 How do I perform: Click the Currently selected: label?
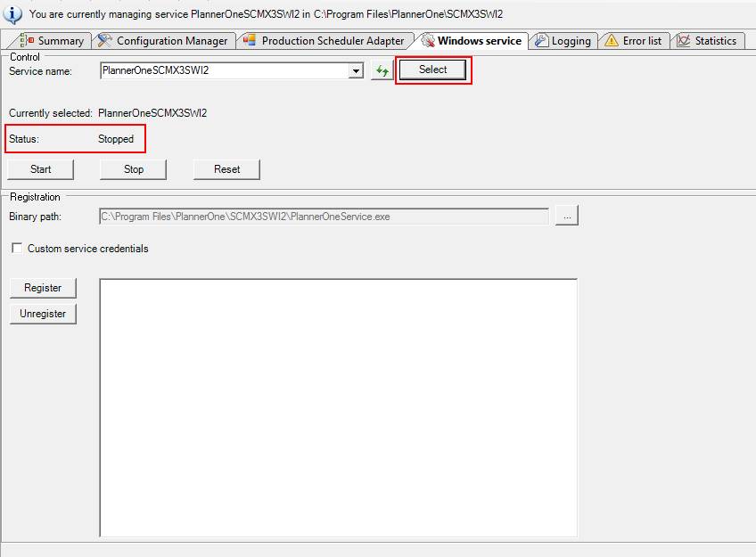coord(51,113)
